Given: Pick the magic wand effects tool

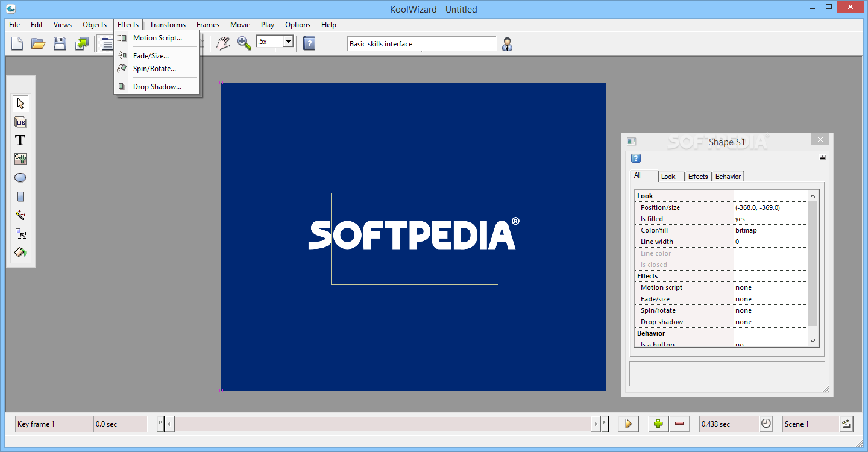Looking at the screenshot, I should [x=20, y=215].
